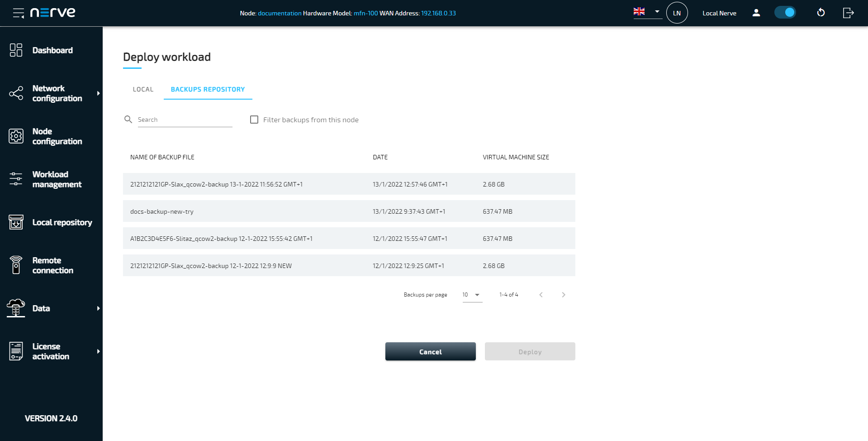Click the user profile icon in the header

pos(756,13)
